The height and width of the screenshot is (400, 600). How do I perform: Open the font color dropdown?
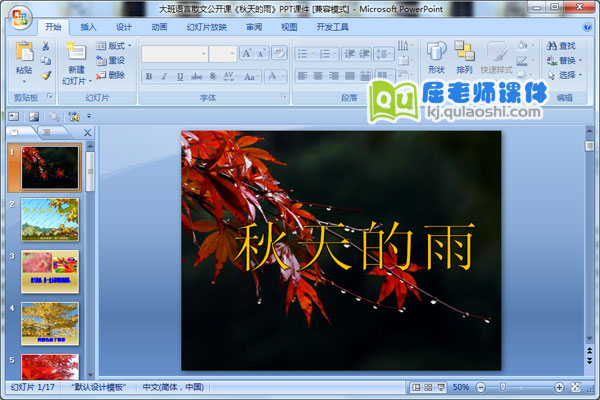283,77
